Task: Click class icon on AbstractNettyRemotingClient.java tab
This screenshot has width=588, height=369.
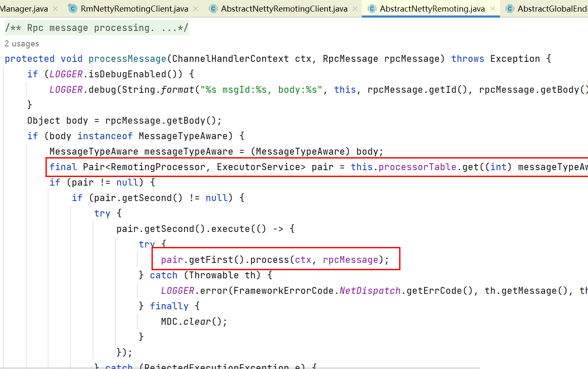Action: click(x=213, y=9)
